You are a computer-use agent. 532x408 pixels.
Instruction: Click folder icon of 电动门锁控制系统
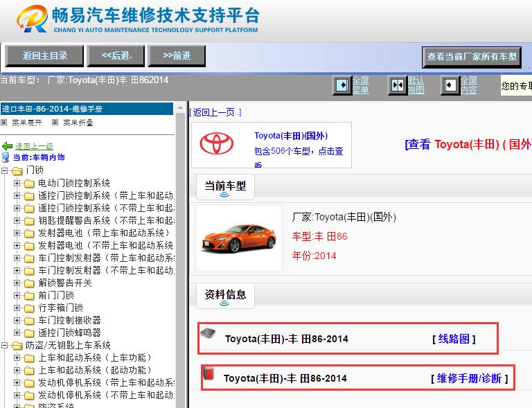(x=29, y=184)
